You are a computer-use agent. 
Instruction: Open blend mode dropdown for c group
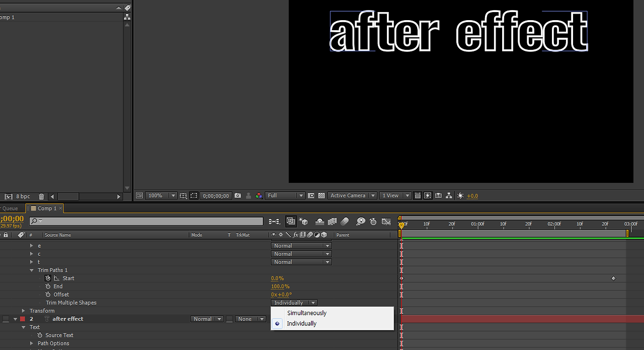(301, 254)
